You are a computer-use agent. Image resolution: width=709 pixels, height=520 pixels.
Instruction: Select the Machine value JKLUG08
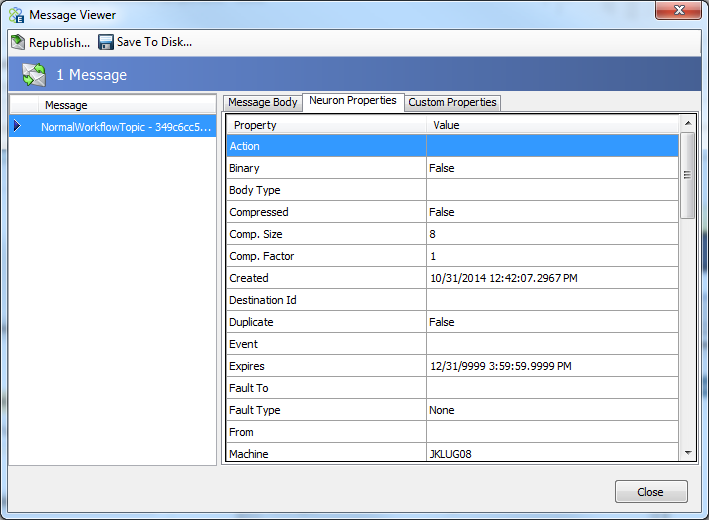click(552, 454)
